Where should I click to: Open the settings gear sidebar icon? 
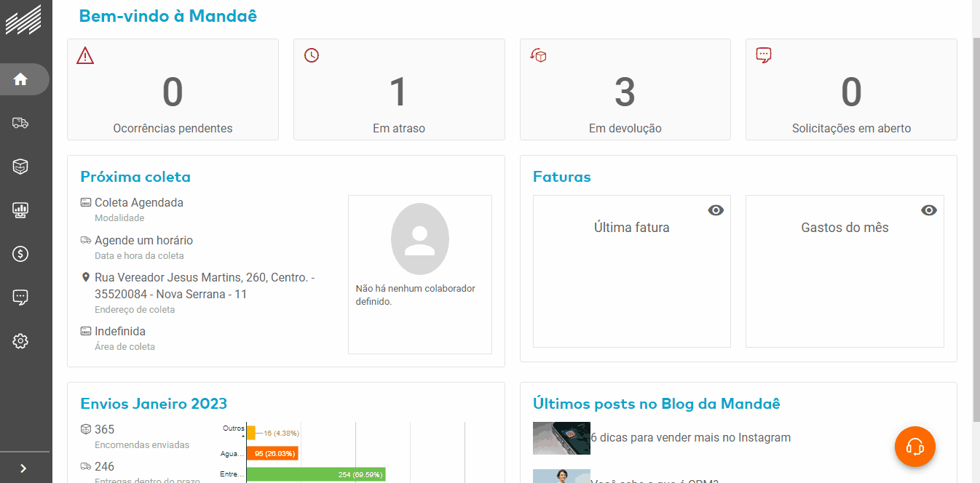coord(20,340)
